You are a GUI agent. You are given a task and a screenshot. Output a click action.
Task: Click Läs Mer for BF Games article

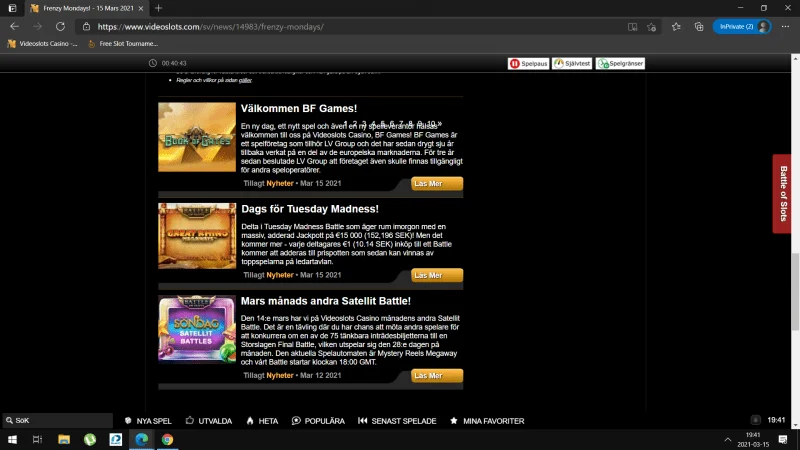[437, 184]
